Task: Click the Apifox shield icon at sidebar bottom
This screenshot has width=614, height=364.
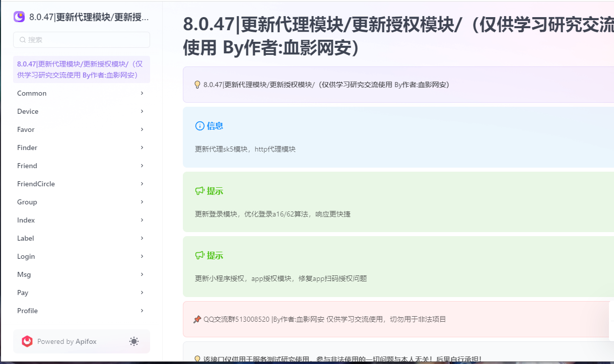Action: tap(27, 341)
